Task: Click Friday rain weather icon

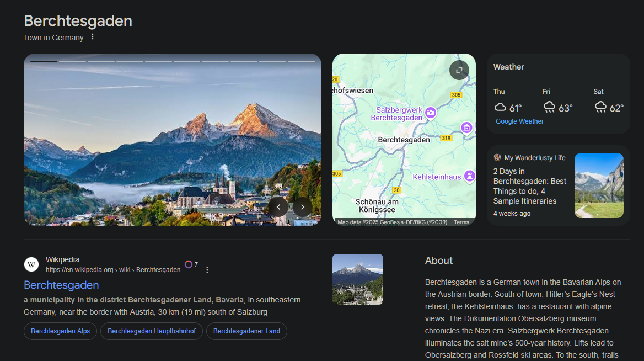Action: 549,107
